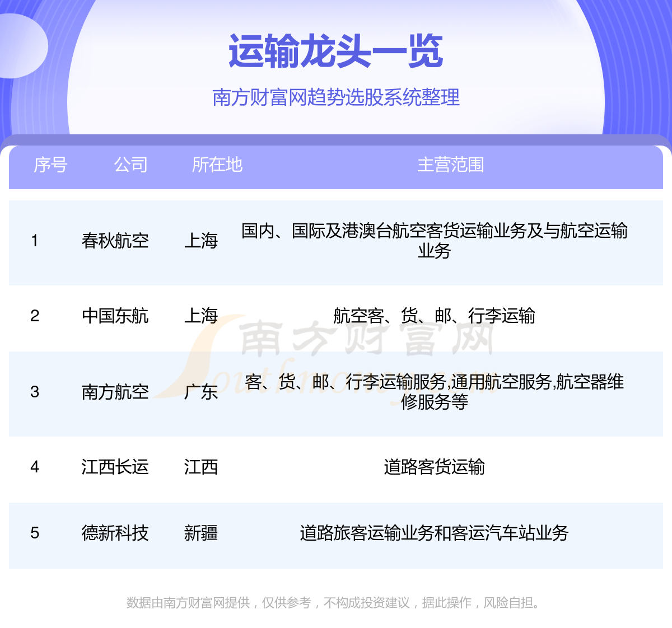This screenshot has width=672, height=628.
Task: Select company 江西长运
Action: [115, 467]
